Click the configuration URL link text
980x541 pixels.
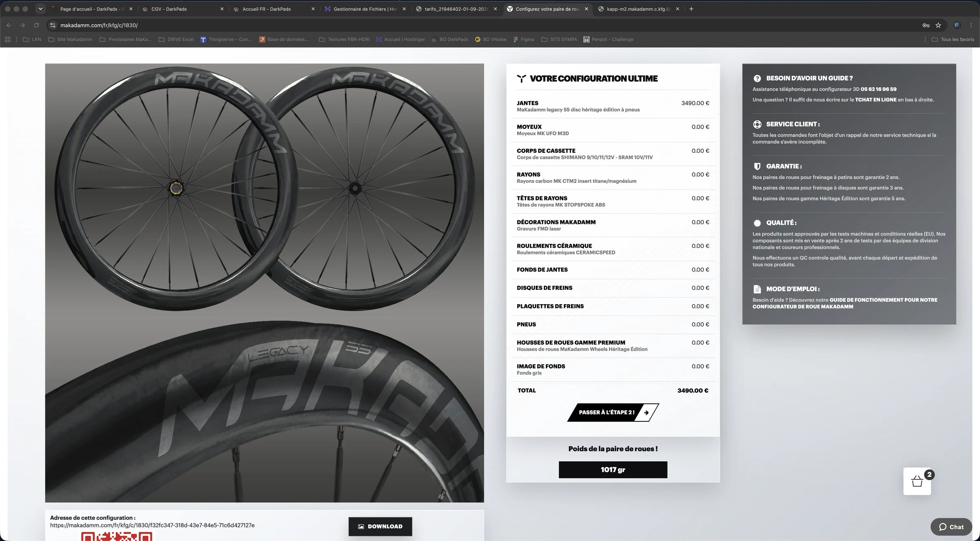point(152,525)
